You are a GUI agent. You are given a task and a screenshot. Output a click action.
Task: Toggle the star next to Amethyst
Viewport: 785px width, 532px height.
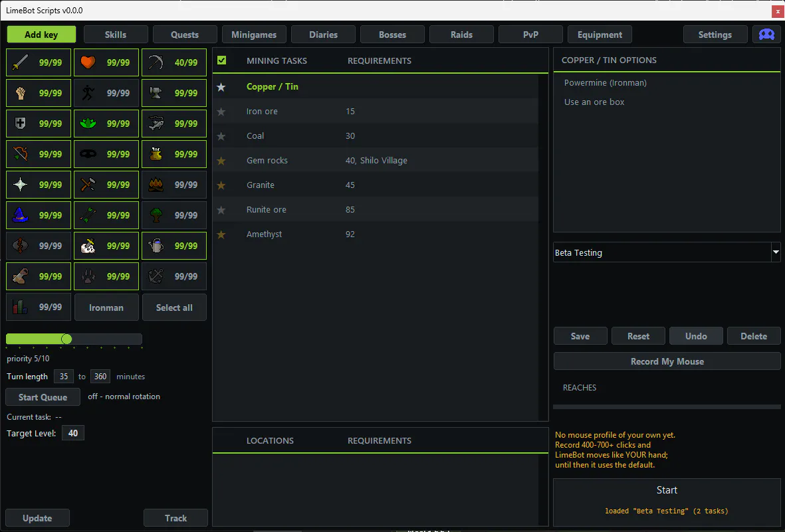221,234
